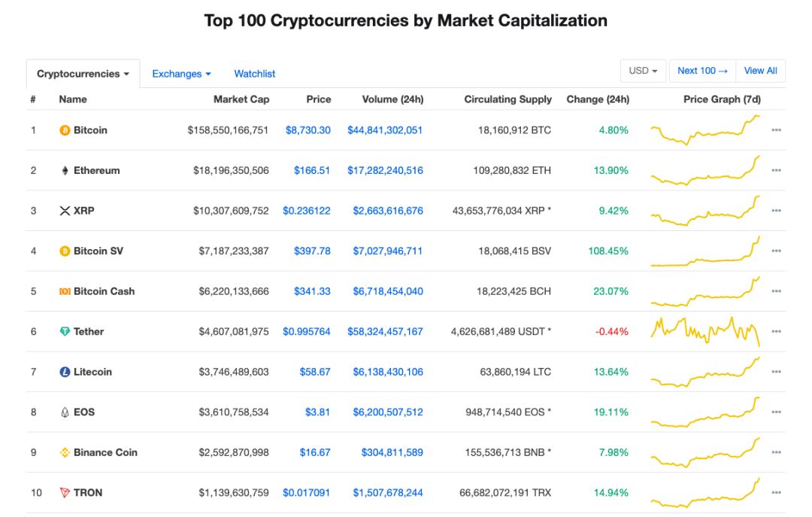Click the Ethereum diamond logo icon
Viewport: 812px width, 517px height.
65,171
